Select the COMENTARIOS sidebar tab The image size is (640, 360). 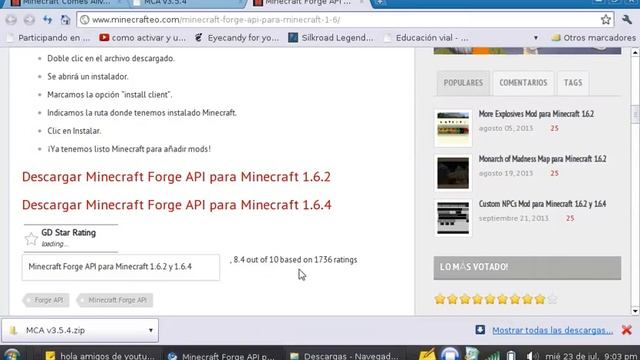tap(523, 83)
